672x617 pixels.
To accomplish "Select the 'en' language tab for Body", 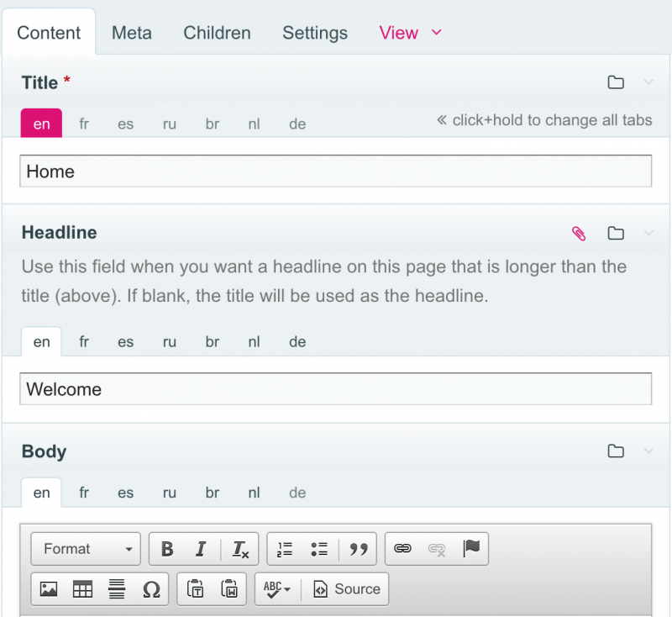I will (x=41, y=493).
